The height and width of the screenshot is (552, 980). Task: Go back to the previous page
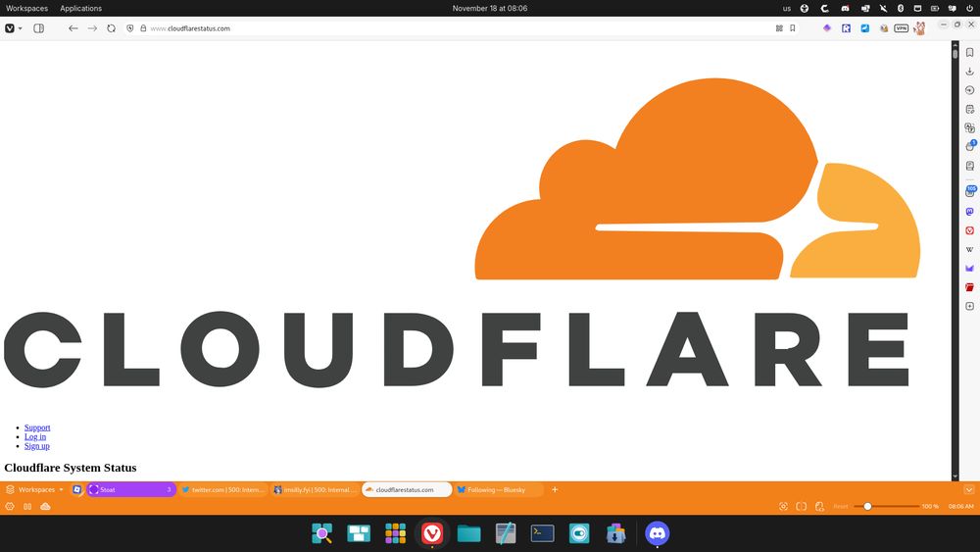[73, 28]
